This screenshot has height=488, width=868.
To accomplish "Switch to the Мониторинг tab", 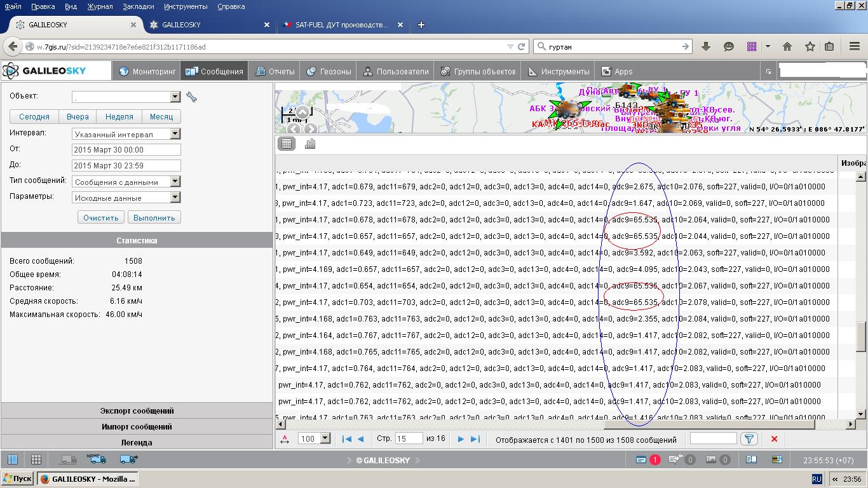I will [146, 71].
